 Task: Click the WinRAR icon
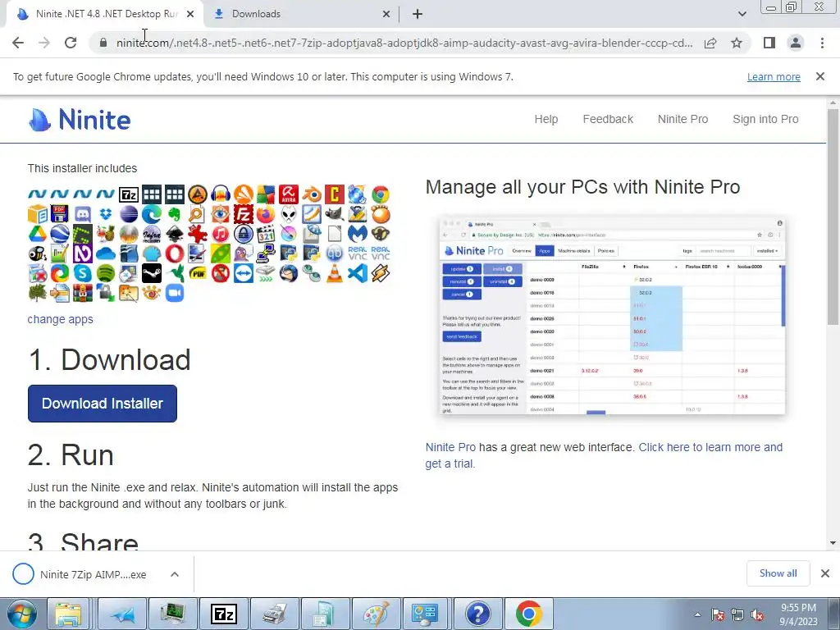point(83,293)
